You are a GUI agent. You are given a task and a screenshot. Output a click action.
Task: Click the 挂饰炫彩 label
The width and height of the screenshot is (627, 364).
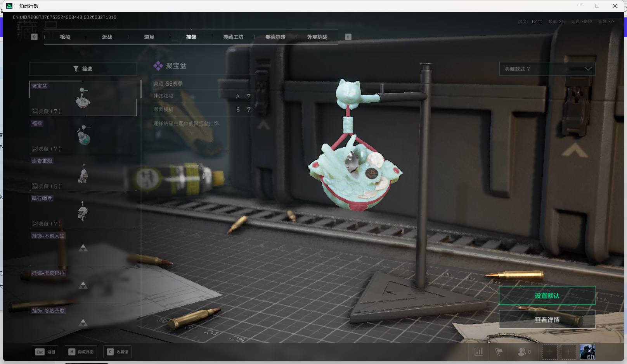163,96
